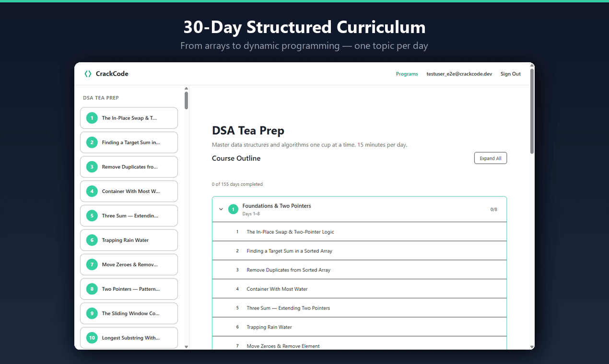Open sidebar day 8 Two Pointers Pattern card
The width and height of the screenshot is (609, 364).
129,289
